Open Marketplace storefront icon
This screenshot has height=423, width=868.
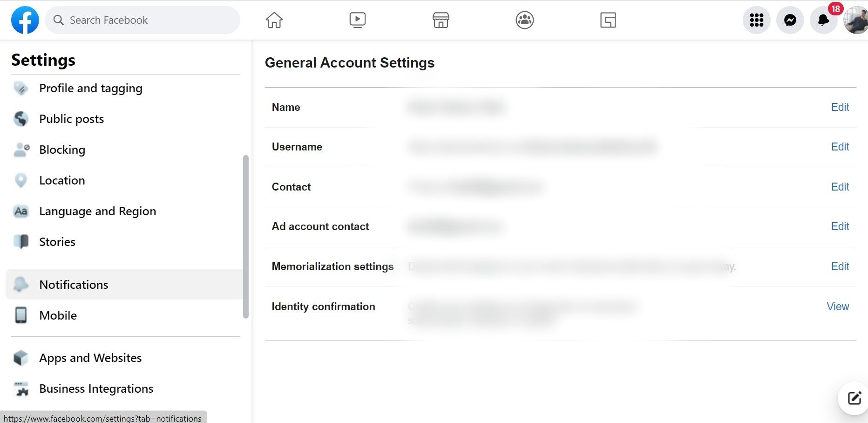441,20
